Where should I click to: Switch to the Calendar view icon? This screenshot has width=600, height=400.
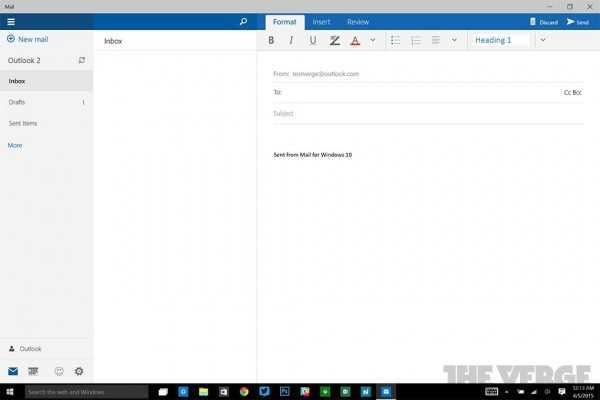point(33,371)
